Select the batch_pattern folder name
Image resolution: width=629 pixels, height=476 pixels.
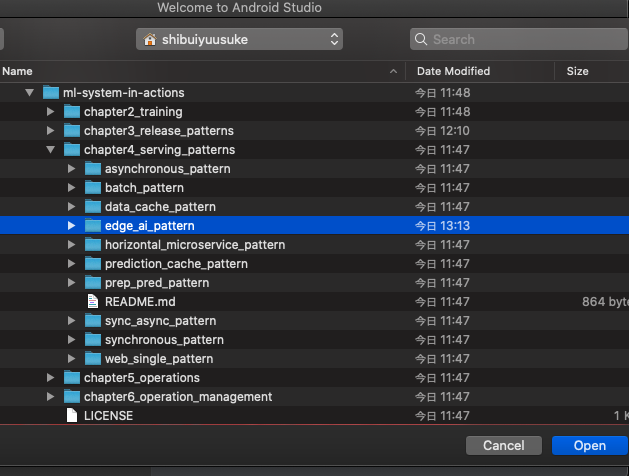tap(144, 188)
